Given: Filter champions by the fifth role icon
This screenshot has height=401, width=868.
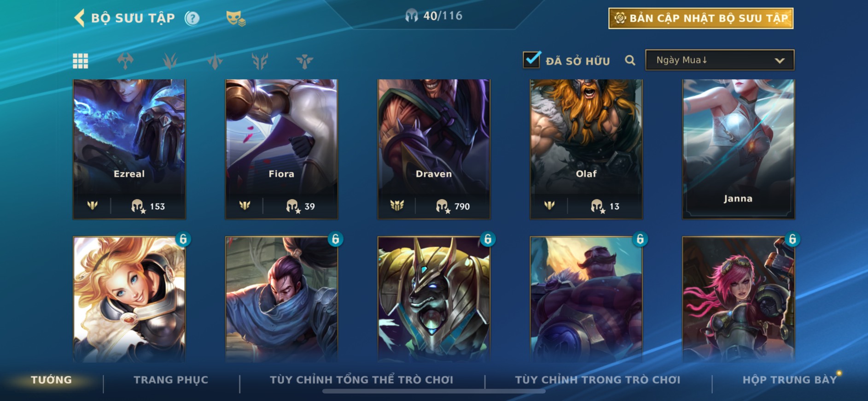Looking at the screenshot, I should pos(304,61).
